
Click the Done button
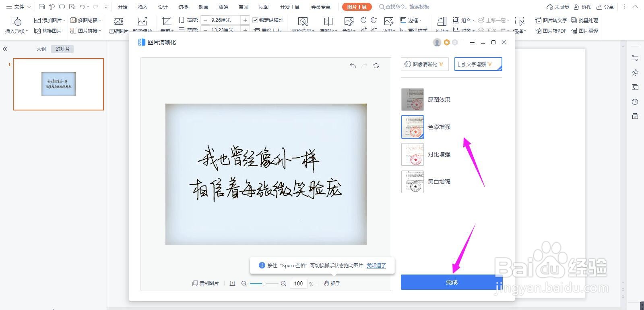click(452, 282)
